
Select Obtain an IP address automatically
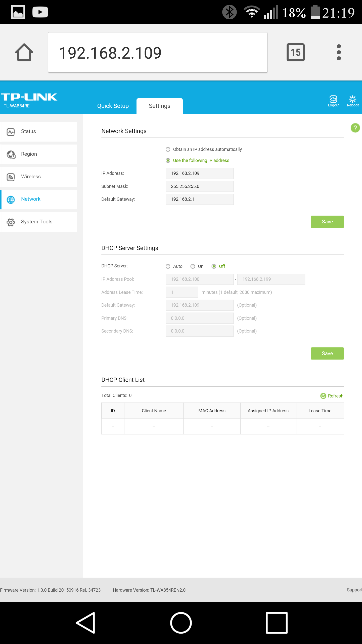tap(168, 149)
